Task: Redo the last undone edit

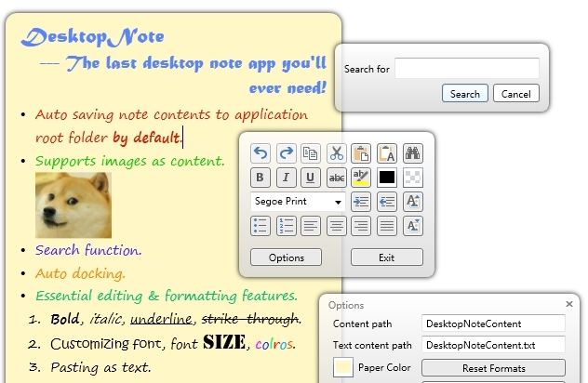Action: pyautogui.click(x=287, y=153)
